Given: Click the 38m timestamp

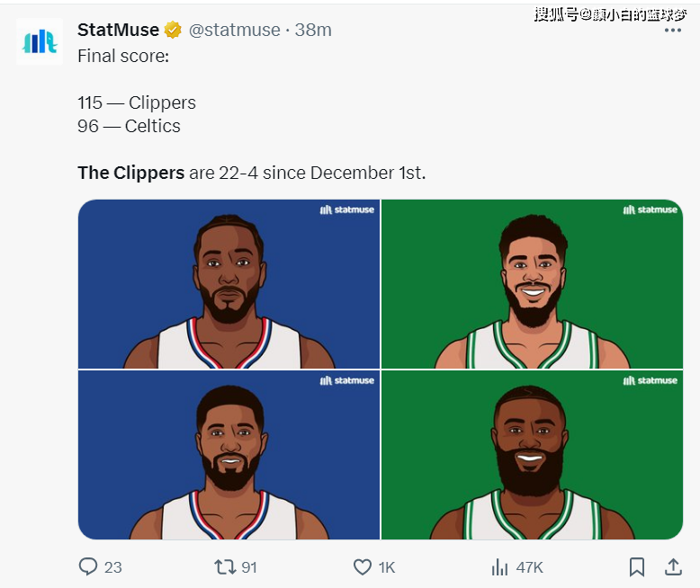Looking at the screenshot, I should tap(313, 30).
